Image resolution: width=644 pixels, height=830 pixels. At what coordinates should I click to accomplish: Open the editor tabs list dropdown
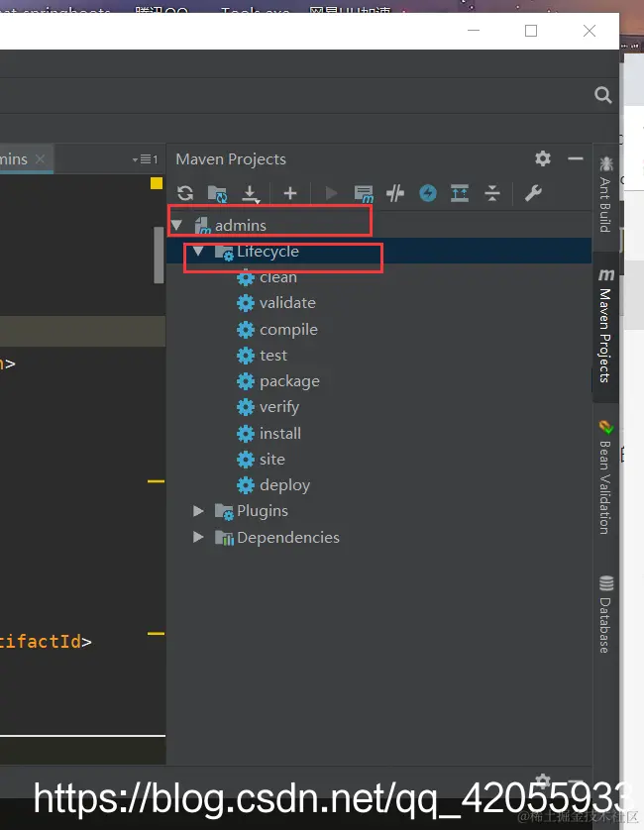[x=145, y=159]
